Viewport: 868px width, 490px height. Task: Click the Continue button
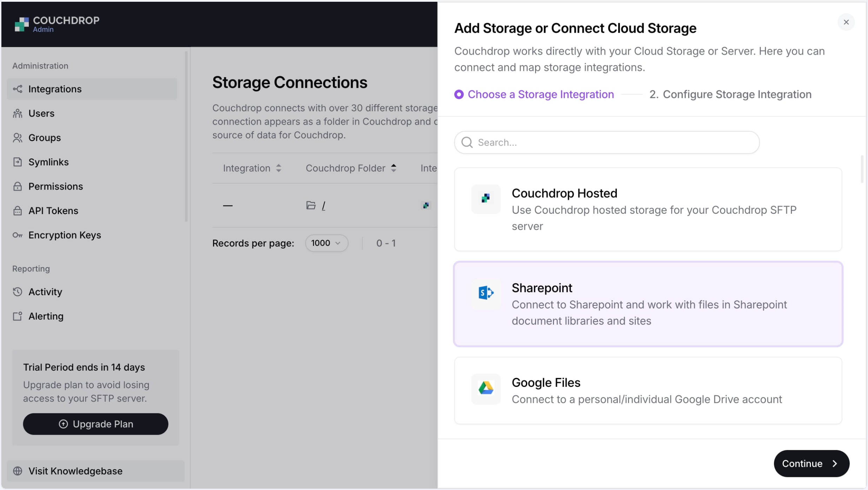pos(811,463)
